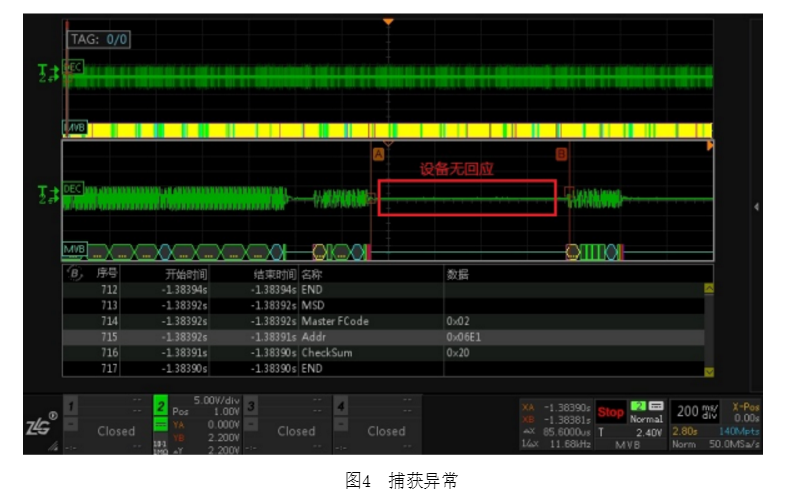Viewport: 805px width, 498px height.
Task: Click the 140Mpts memory depth value
Action: [739, 431]
